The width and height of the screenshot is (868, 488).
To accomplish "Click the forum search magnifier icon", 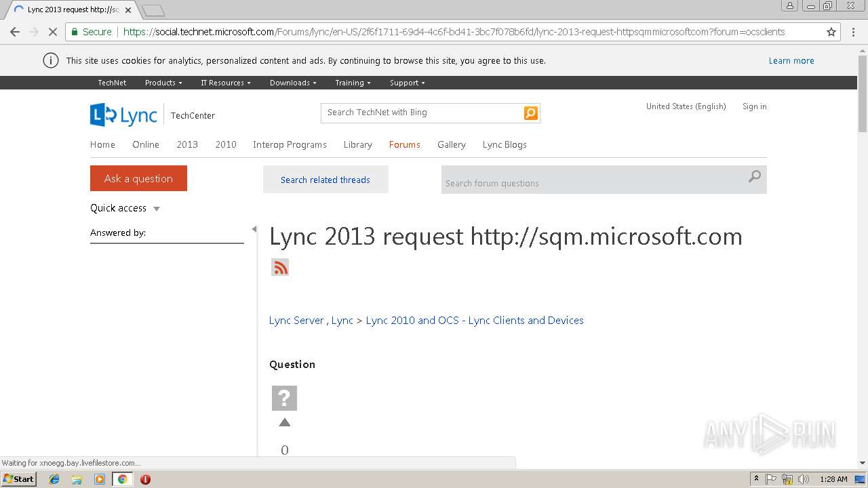I will (755, 177).
